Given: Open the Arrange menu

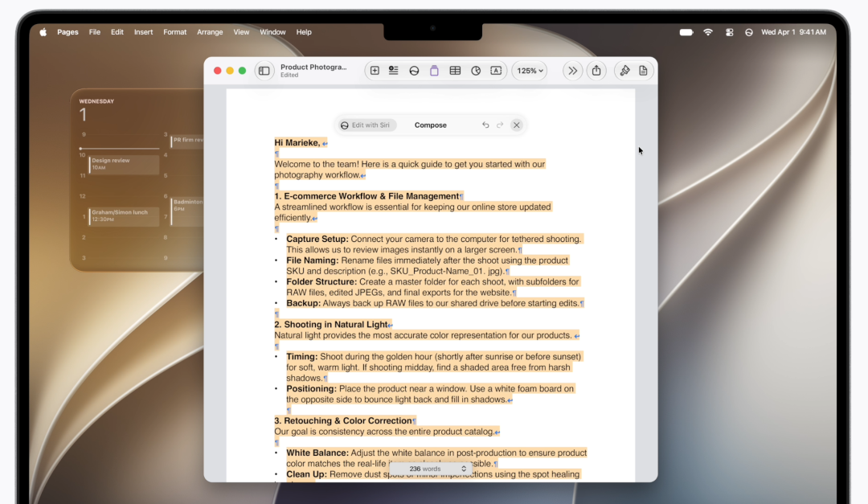Looking at the screenshot, I should pyautogui.click(x=210, y=32).
